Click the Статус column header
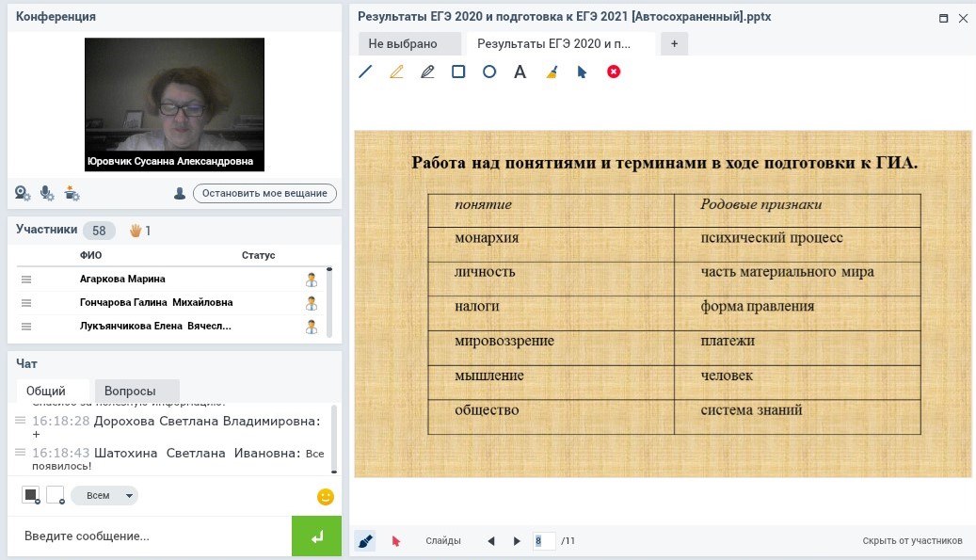This screenshot has width=976, height=560. tap(258, 255)
